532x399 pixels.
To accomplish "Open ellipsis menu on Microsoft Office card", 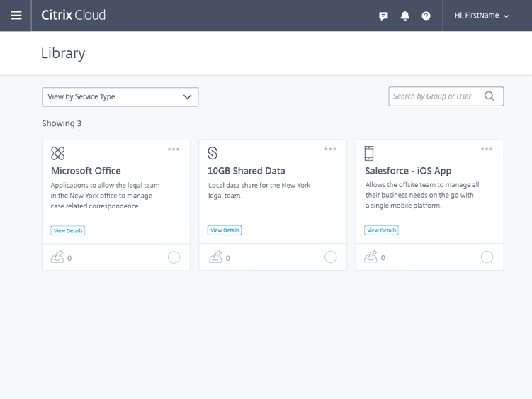I will (174, 150).
